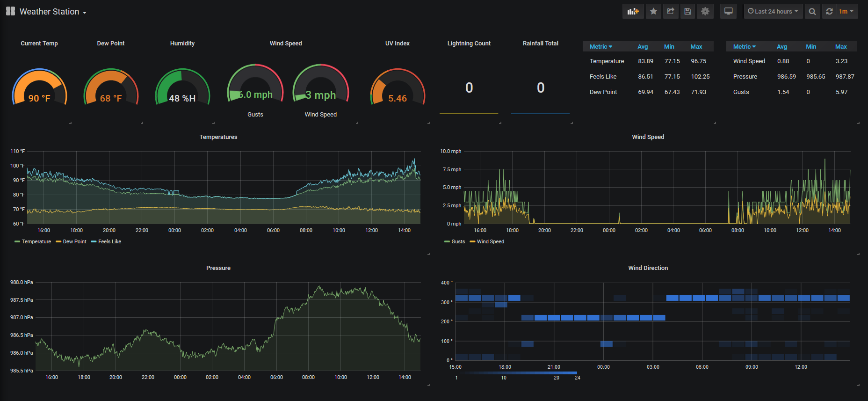Screen dimensions: 868x401
Task: Open the Wind Speed gauge panel title menu
Action: click(286, 44)
